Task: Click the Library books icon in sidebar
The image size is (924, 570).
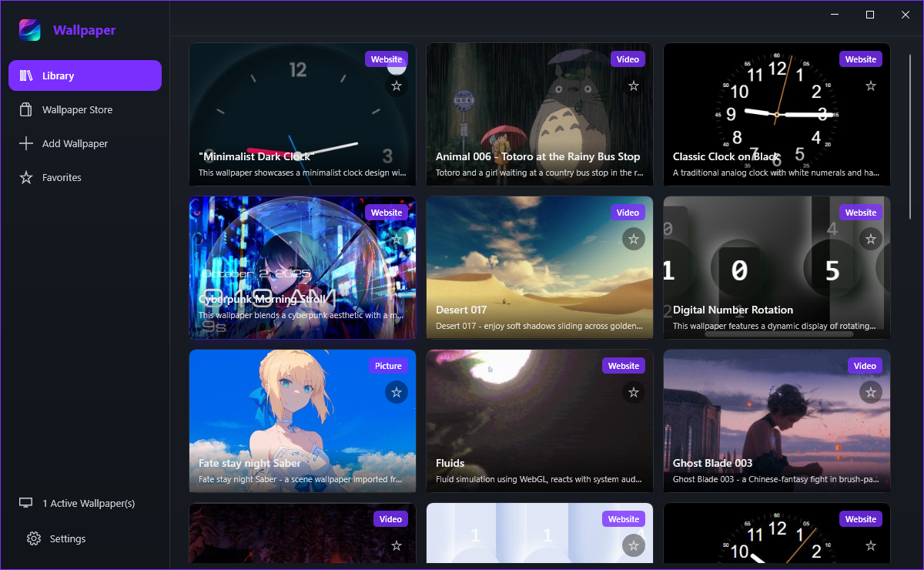Action: (26, 75)
